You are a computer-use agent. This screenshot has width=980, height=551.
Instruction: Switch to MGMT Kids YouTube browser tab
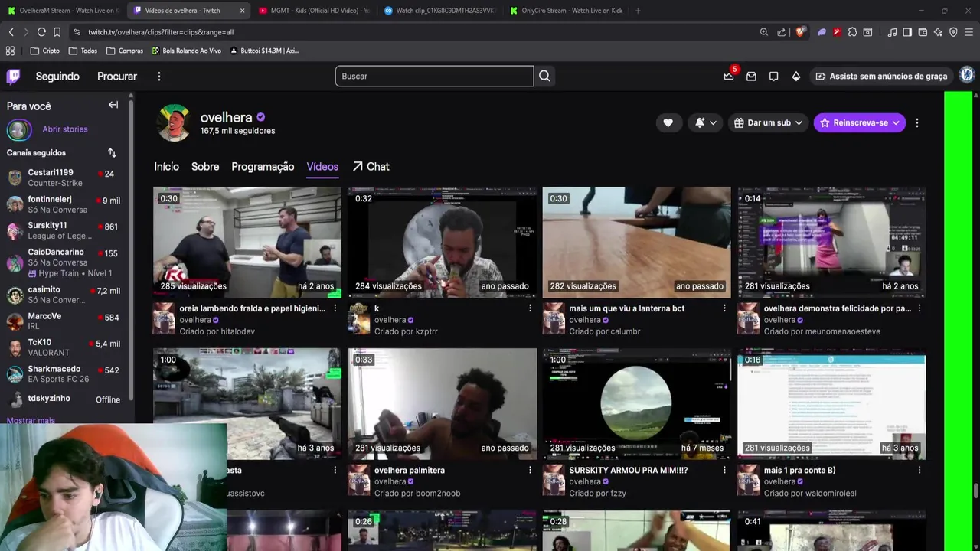pyautogui.click(x=314, y=11)
